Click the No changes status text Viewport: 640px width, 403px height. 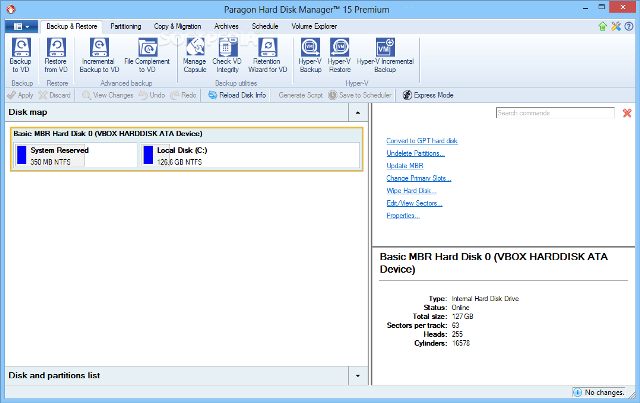[x=604, y=392]
